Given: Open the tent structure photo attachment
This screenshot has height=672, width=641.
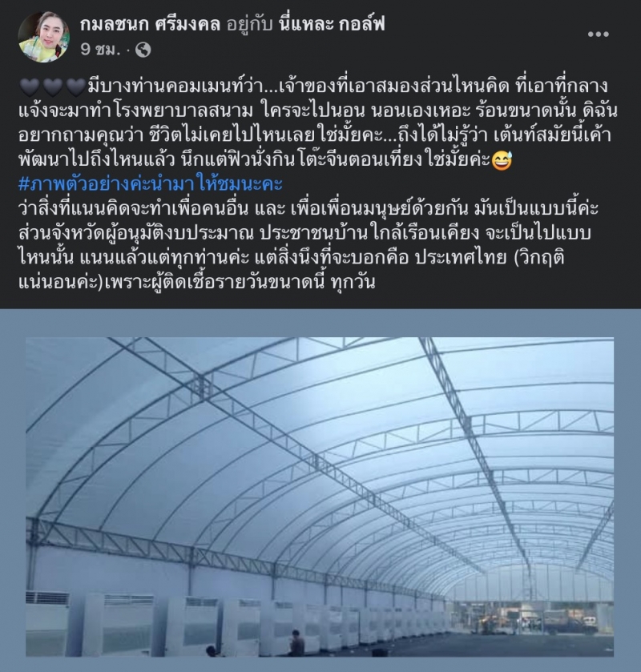Looking at the screenshot, I should click(320, 497).
